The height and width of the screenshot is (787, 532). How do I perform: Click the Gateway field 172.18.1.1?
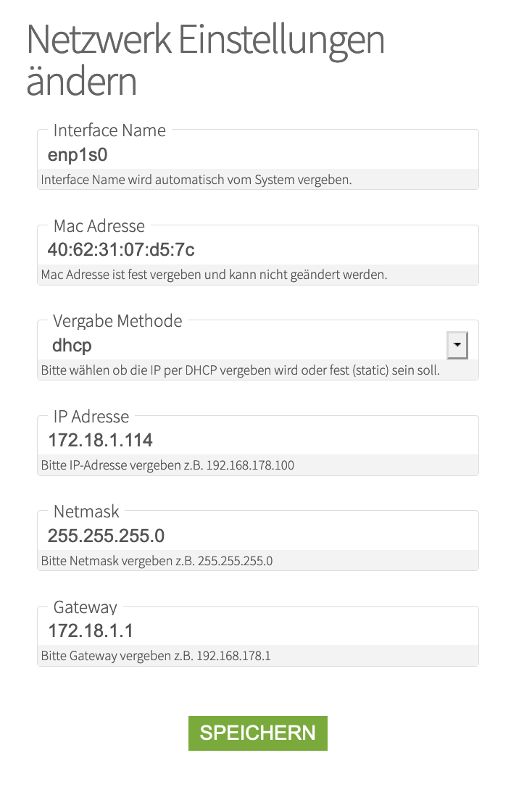click(257, 631)
